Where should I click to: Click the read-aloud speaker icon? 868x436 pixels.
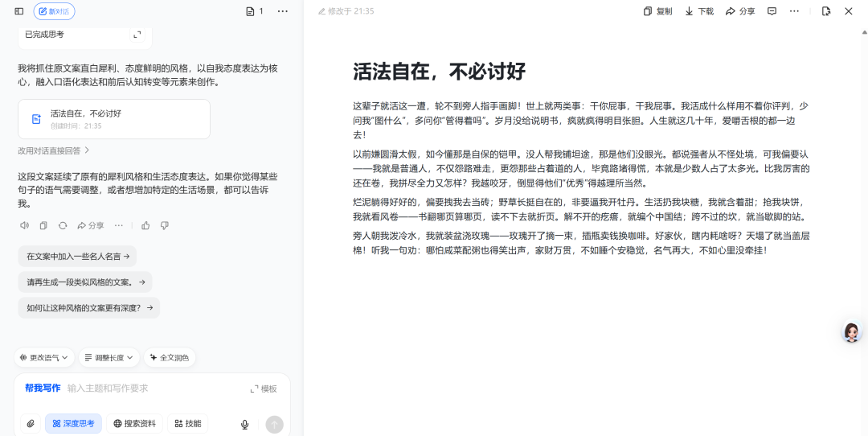click(24, 226)
